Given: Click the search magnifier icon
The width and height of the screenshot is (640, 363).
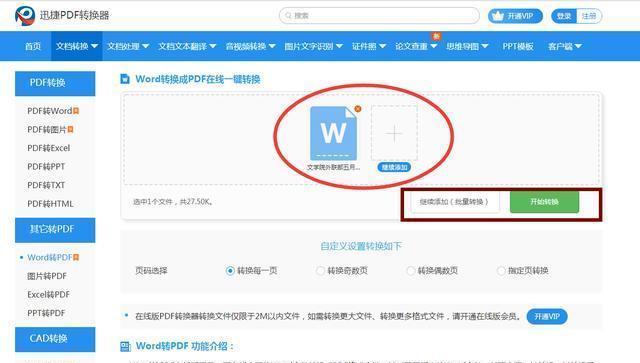Looking at the screenshot, I should pyautogui.click(x=288, y=16).
